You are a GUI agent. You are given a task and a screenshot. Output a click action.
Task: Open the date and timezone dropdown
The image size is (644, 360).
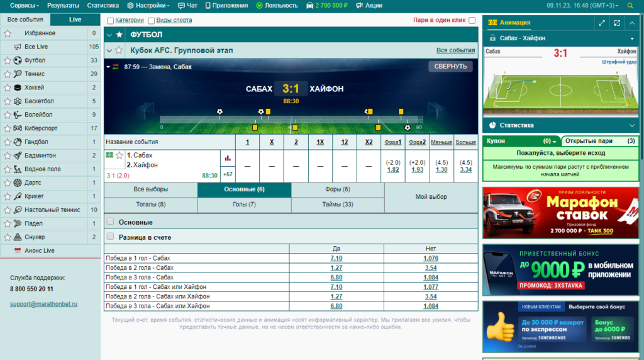pos(582,6)
